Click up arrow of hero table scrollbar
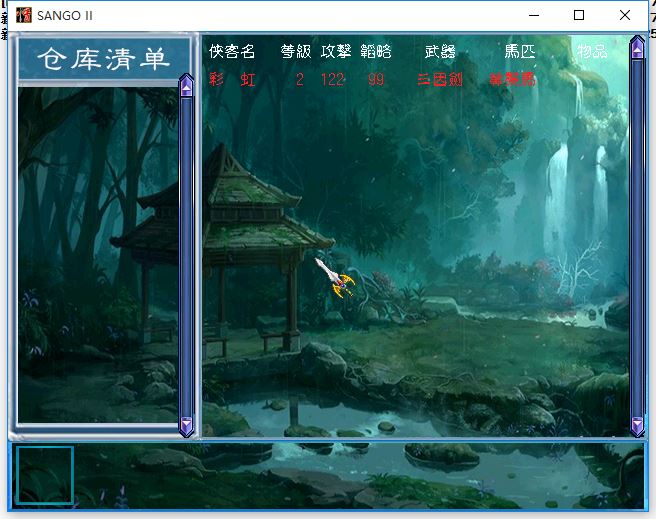Screen dimensions: 656x519 (637, 47)
